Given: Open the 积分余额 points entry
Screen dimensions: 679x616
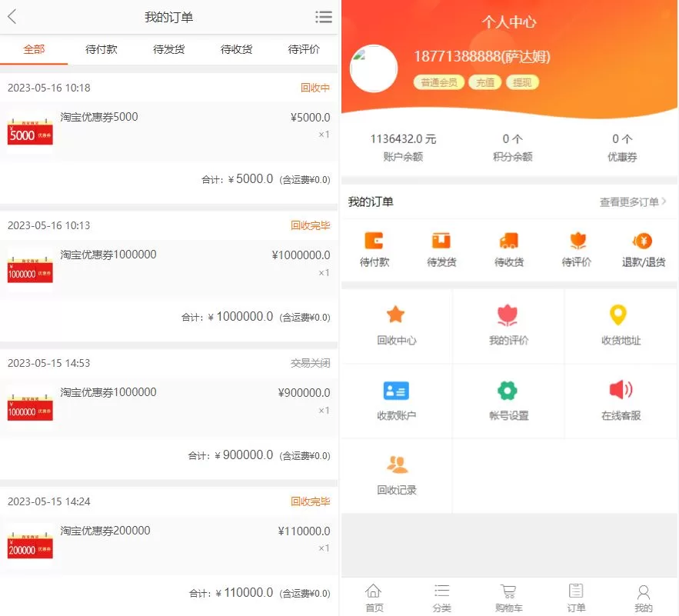Looking at the screenshot, I should coord(513,148).
